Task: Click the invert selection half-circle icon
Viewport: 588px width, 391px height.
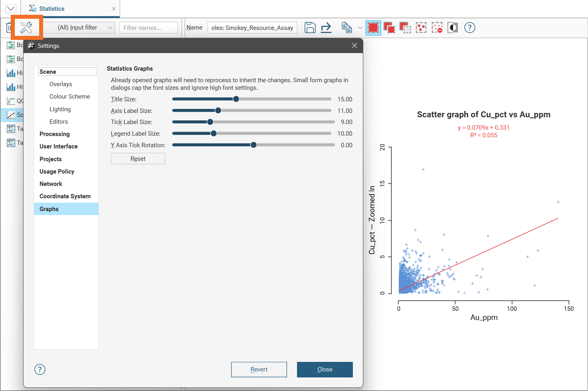Action: pyautogui.click(x=453, y=28)
